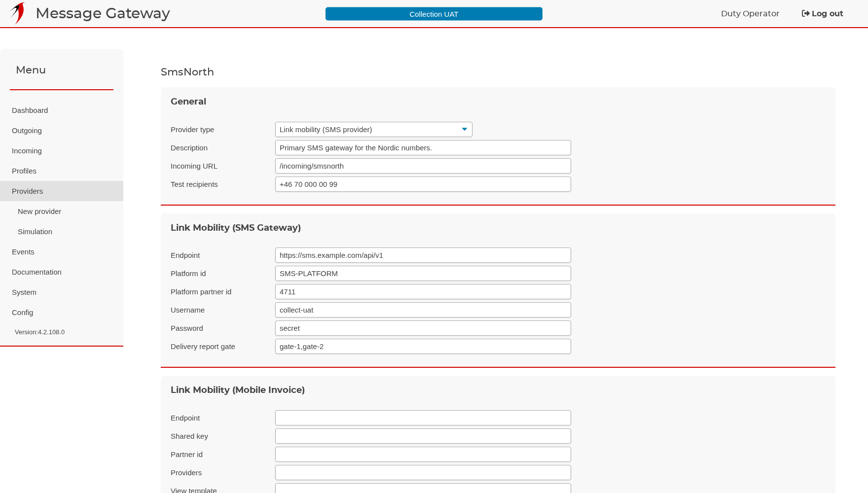Click the Log out link
The image size is (868, 493).
click(x=822, y=14)
